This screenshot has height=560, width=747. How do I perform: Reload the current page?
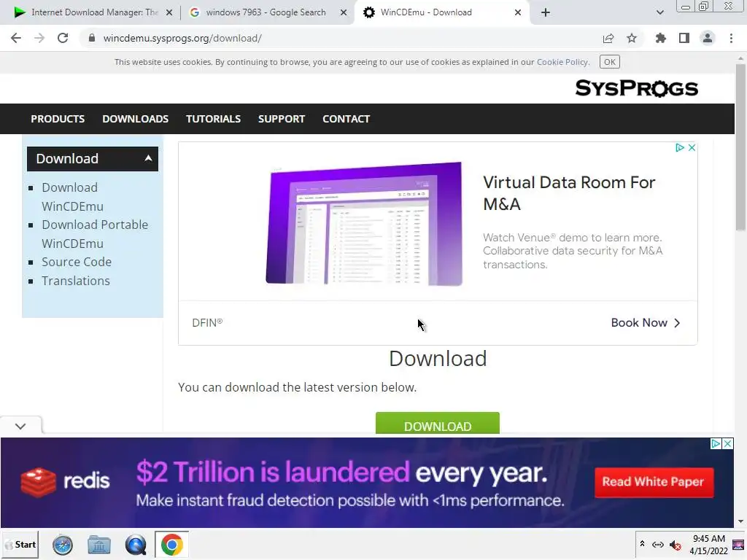63,38
